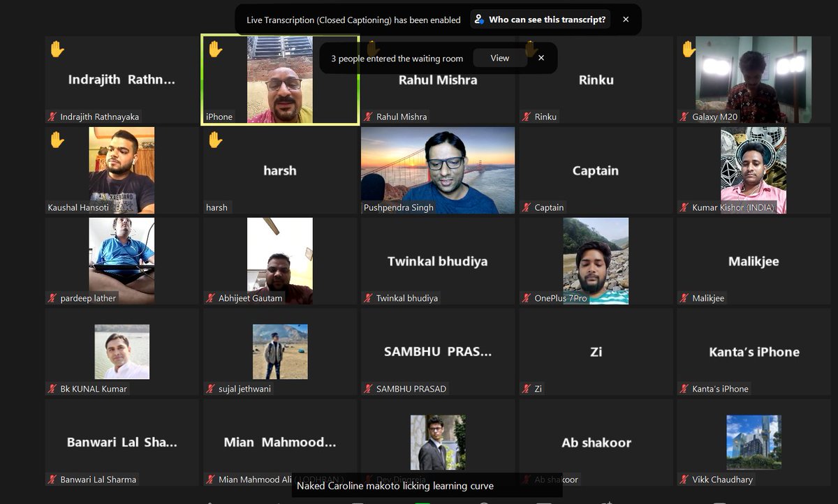The width and height of the screenshot is (838, 504).
Task: Click muted mic icon beside Twinkal bhudiya
Action: pos(368,298)
